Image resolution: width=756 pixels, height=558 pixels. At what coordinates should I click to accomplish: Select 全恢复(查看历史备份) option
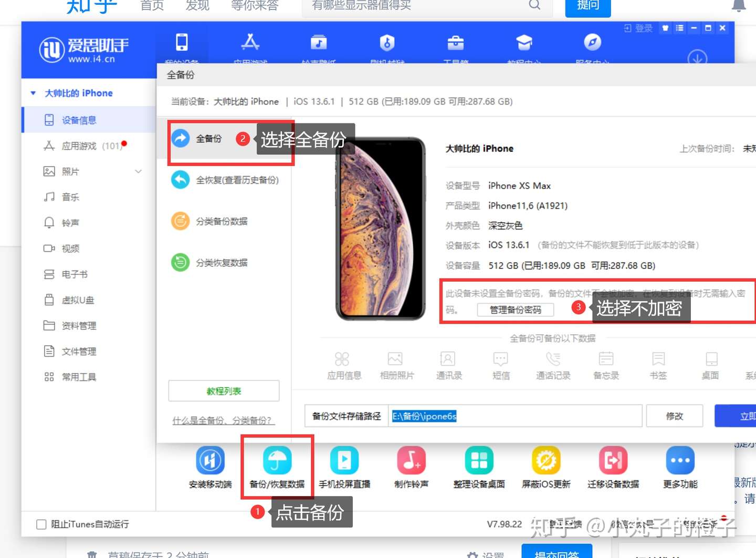tap(225, 180)
